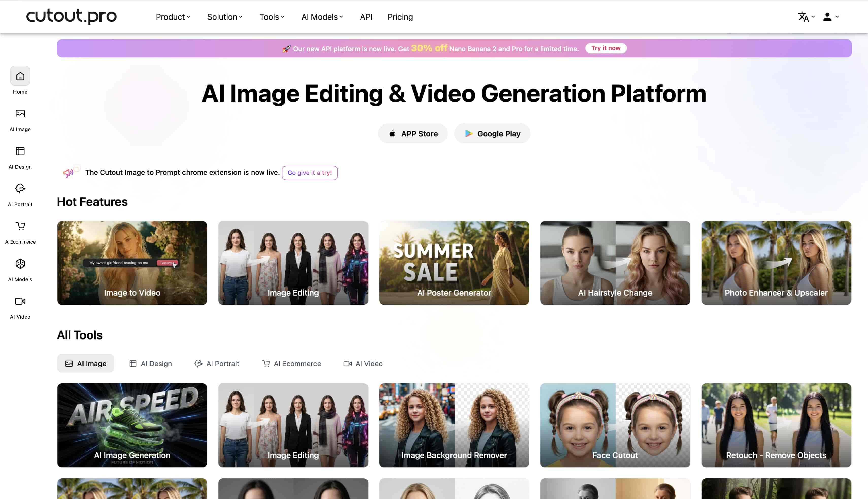The image size is (868, 499).
Task: Open AI Models in the left sidebar
Action: [x=20, y=270]
